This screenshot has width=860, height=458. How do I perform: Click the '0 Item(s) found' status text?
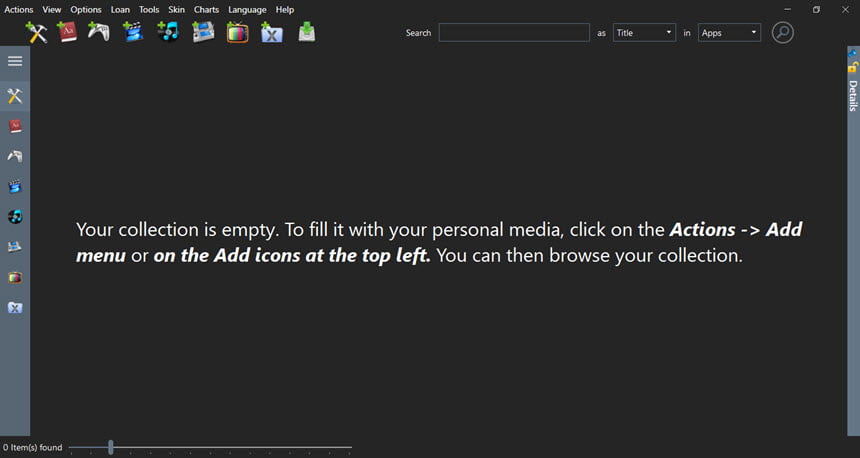tap(32, 447)
